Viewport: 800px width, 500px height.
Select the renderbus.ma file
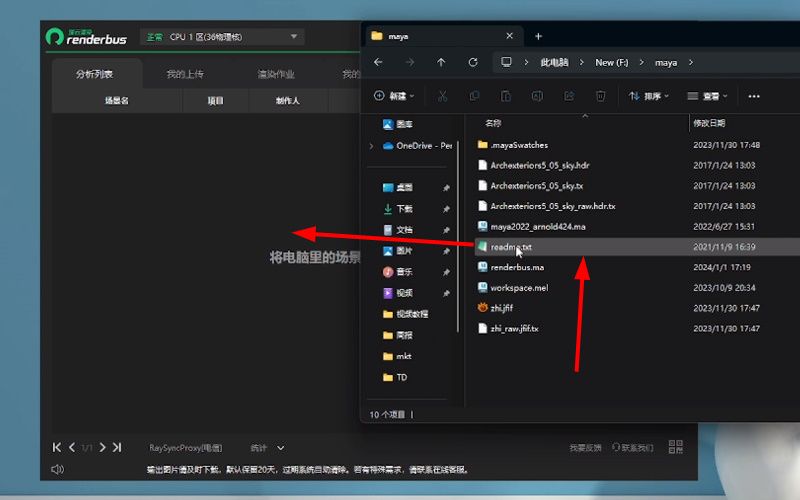tap(517, 267)
